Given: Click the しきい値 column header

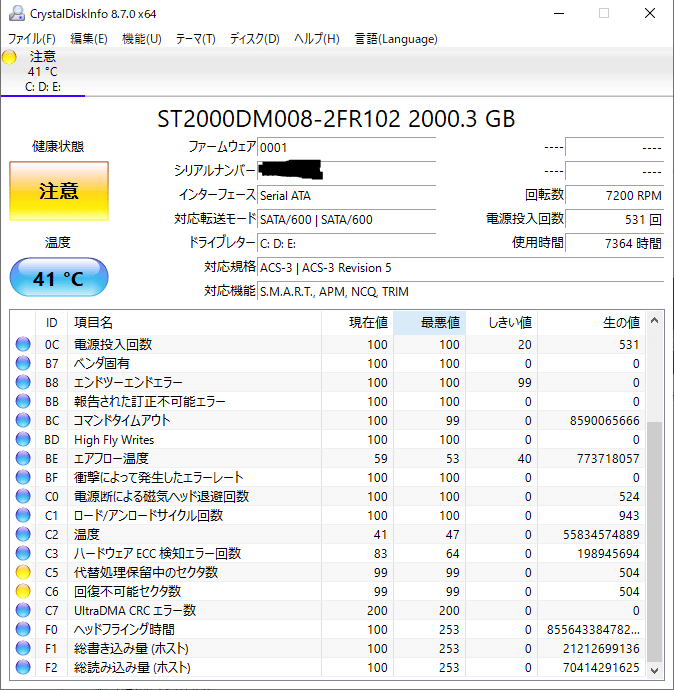Looking at the screenshot, I should (502, 323).
